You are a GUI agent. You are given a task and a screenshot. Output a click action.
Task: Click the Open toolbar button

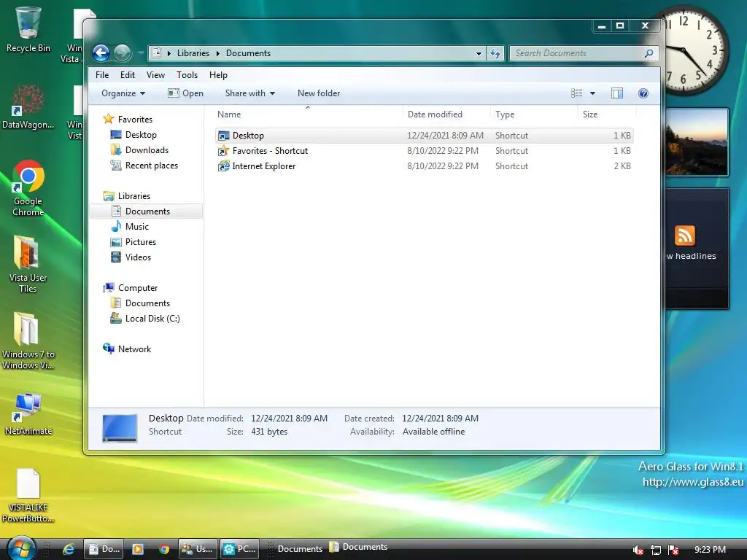[x=186, y=93]
